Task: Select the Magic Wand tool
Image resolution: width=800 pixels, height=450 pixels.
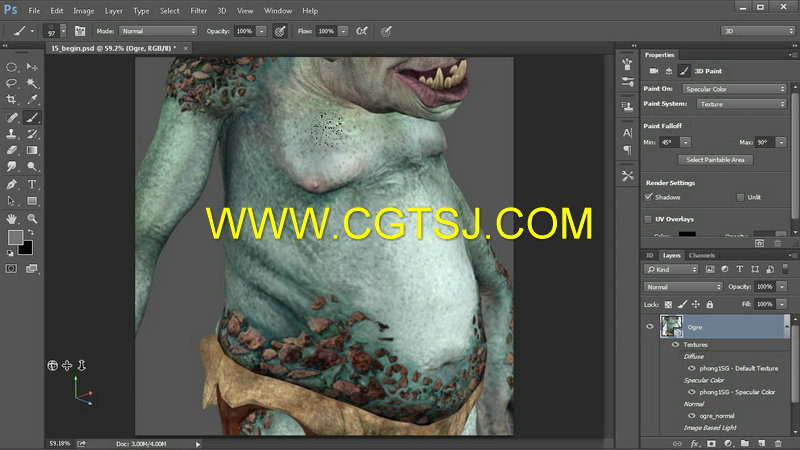Action: pyautogui.click(x=32, y=83)
